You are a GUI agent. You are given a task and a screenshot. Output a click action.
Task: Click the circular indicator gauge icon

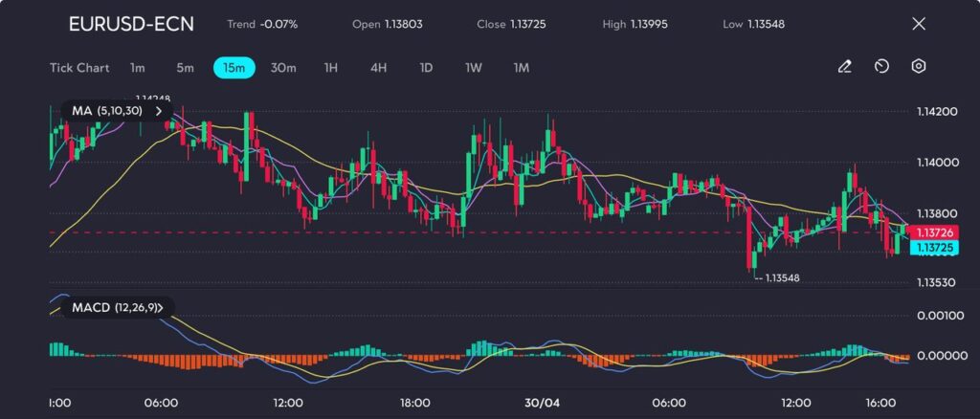pos(881,67)
